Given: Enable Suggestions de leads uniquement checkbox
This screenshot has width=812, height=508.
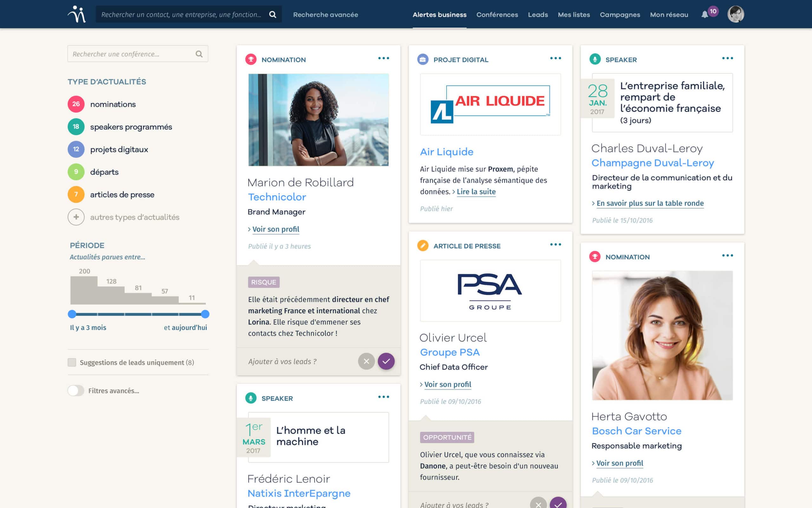Looking at the screenshot, I should click(72, 362).
